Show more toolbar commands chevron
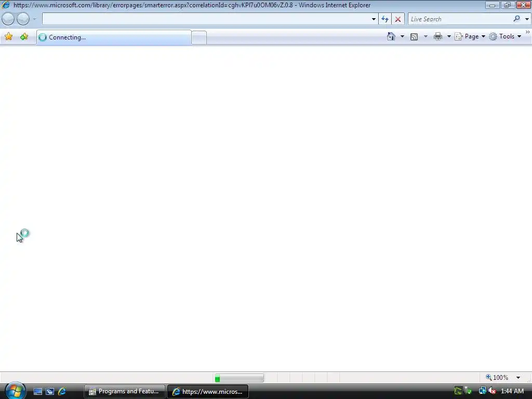The width and height of the screenshot is (532, 399). (x=528, y=32)
